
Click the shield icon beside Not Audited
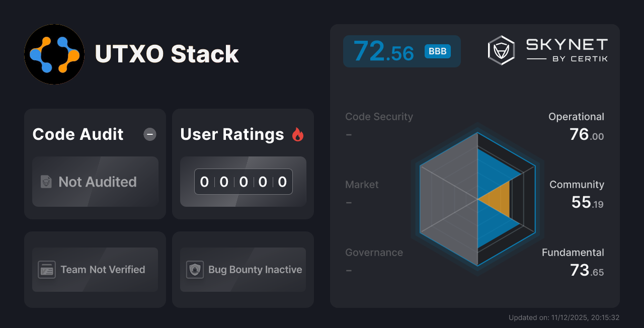pyautogui.click(x=46, y=182)
